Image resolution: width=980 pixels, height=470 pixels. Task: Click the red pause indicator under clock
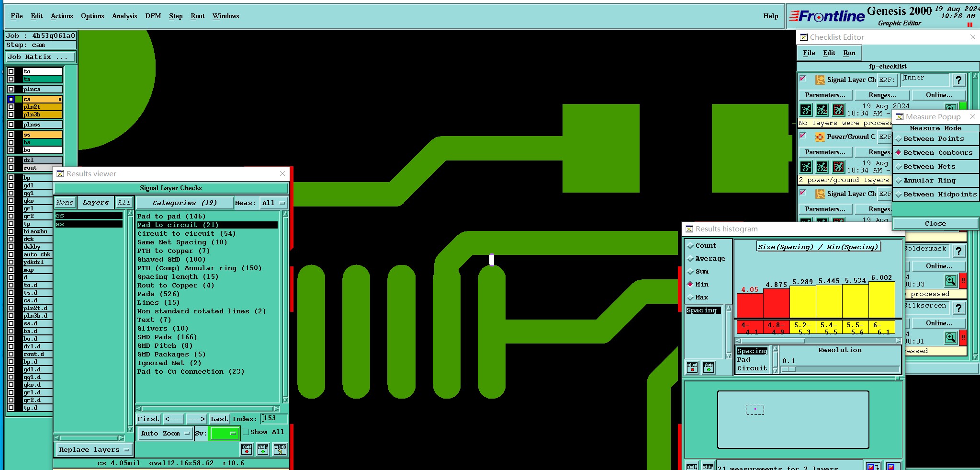[970, 25]
